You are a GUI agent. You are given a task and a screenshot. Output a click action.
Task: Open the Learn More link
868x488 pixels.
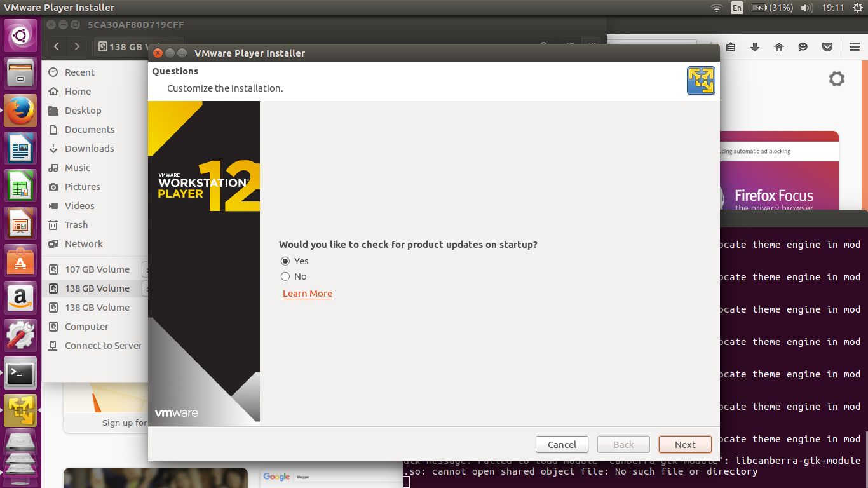coord(308,294)
